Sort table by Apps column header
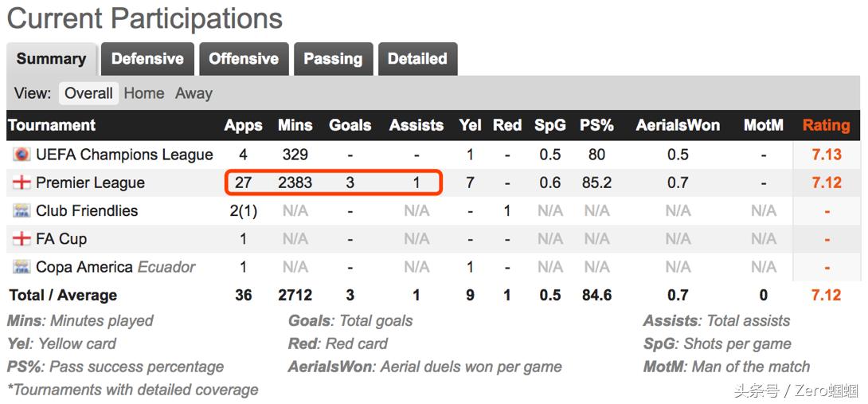 243,125
